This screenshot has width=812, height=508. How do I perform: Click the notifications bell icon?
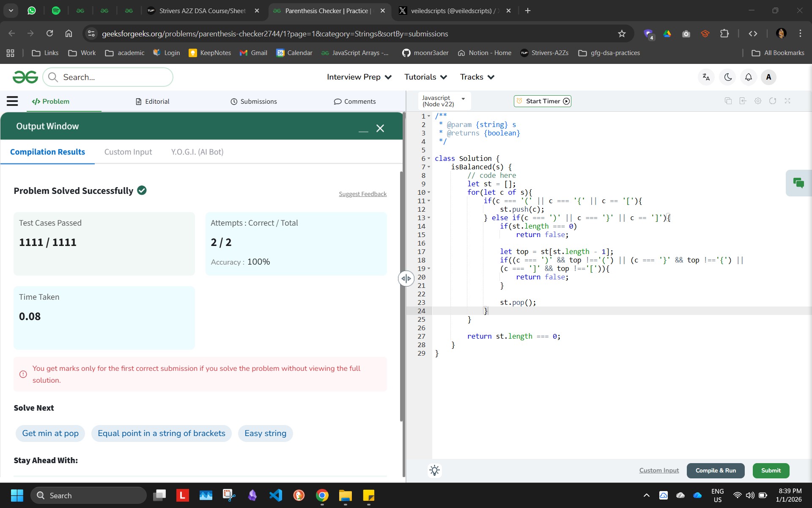point(748,77)
